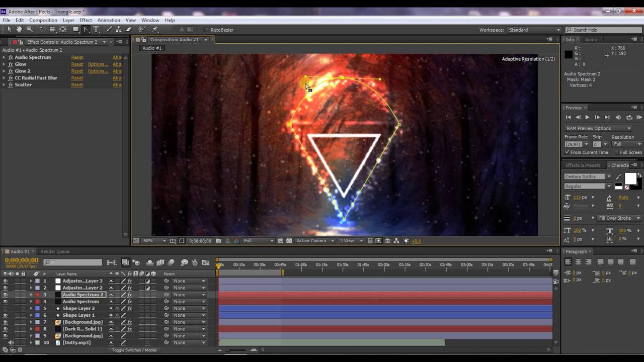This screenshot has height=362, width=644.
Task: Open Options for the Glow effect
Action: [98, 64]
